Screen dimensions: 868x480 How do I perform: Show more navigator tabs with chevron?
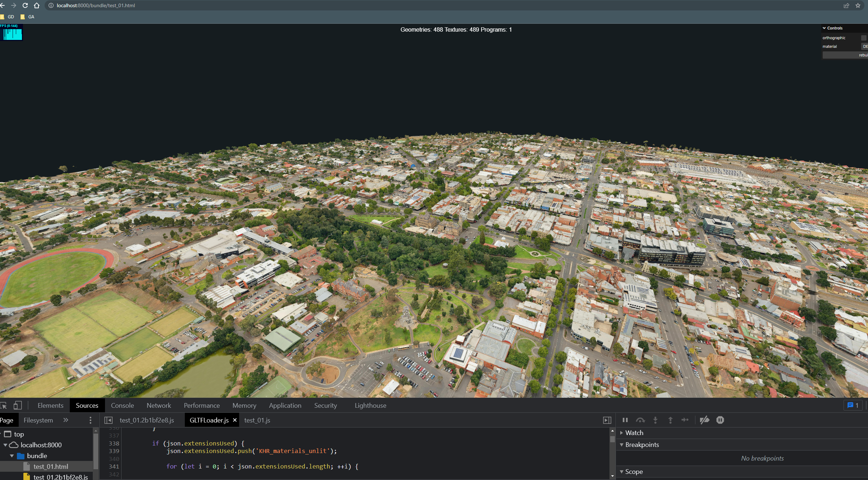coord(65,420)
